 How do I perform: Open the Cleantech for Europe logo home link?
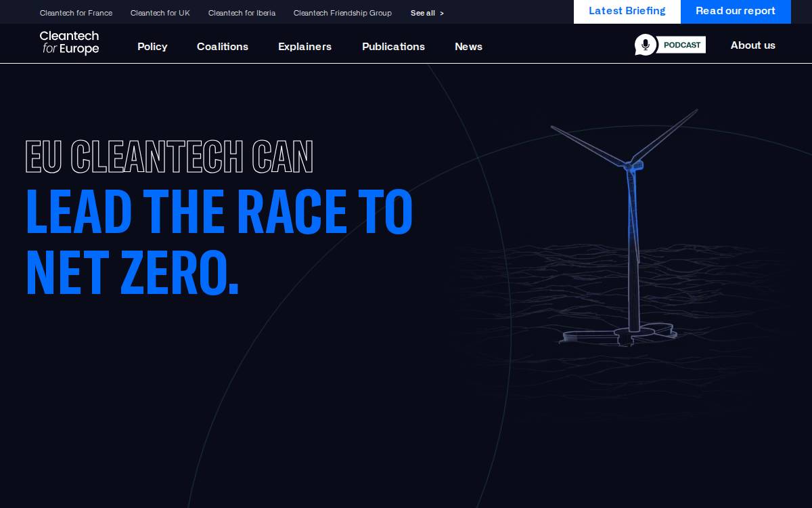(69, 43)
